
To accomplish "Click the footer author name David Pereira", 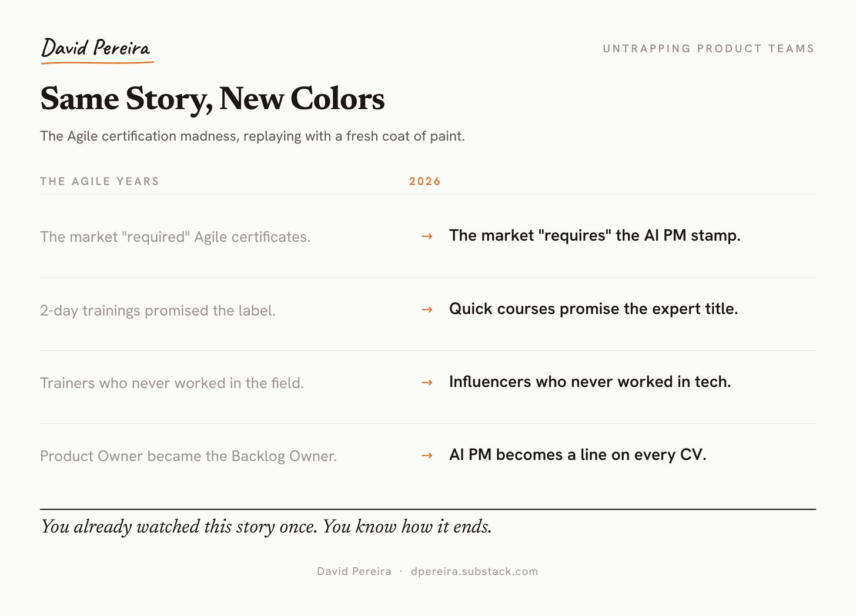I will coord(354,571).
